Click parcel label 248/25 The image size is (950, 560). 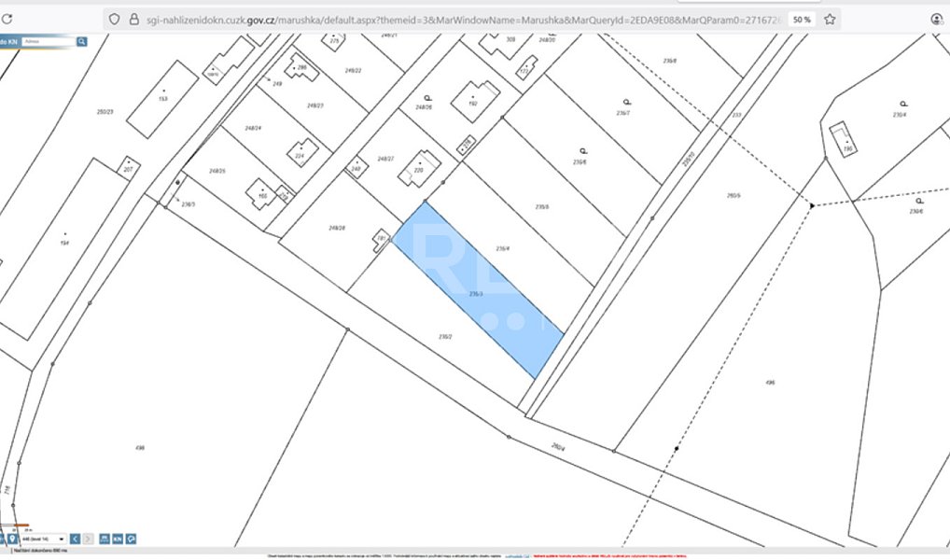pos(217,171)
